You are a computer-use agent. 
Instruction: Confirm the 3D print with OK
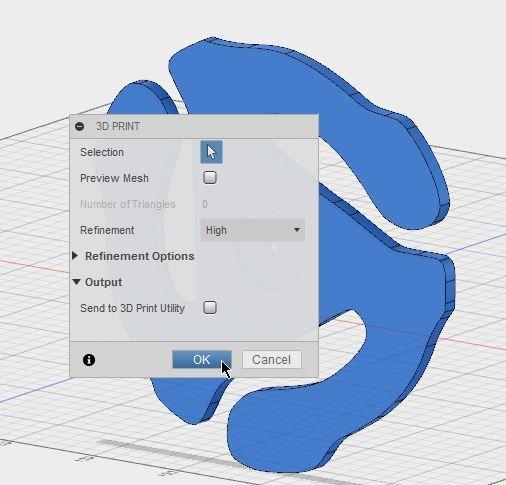[x=202, y=360]
